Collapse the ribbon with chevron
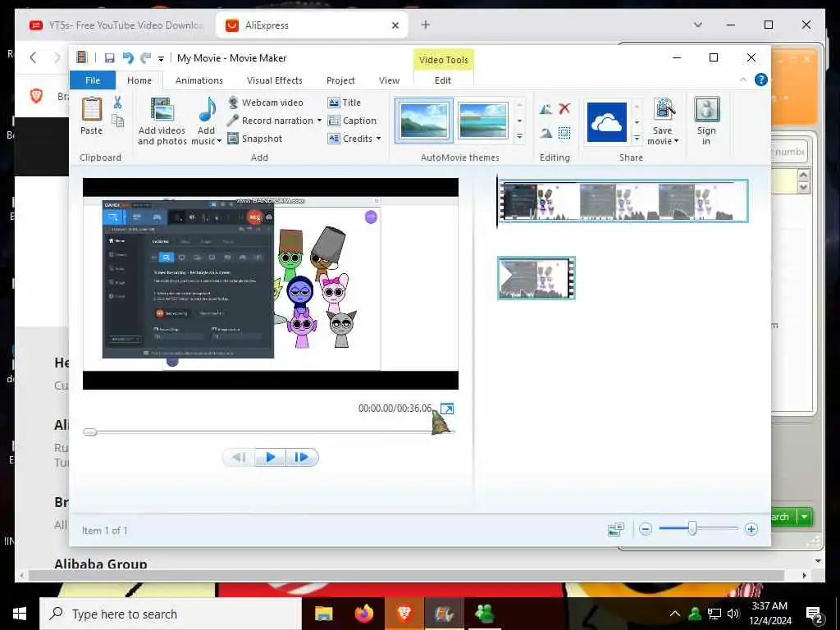The image size is (840, 630). (743, 80)
